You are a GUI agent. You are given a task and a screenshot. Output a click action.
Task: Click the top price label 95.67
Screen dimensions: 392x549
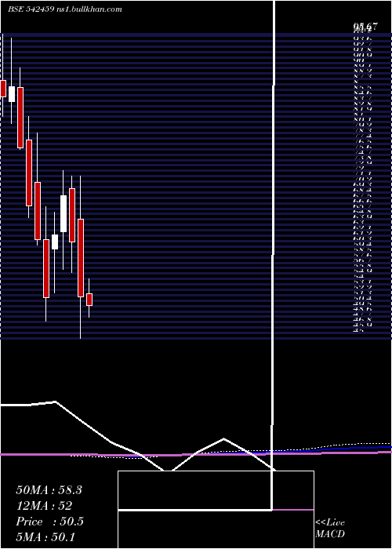[365, 26]
